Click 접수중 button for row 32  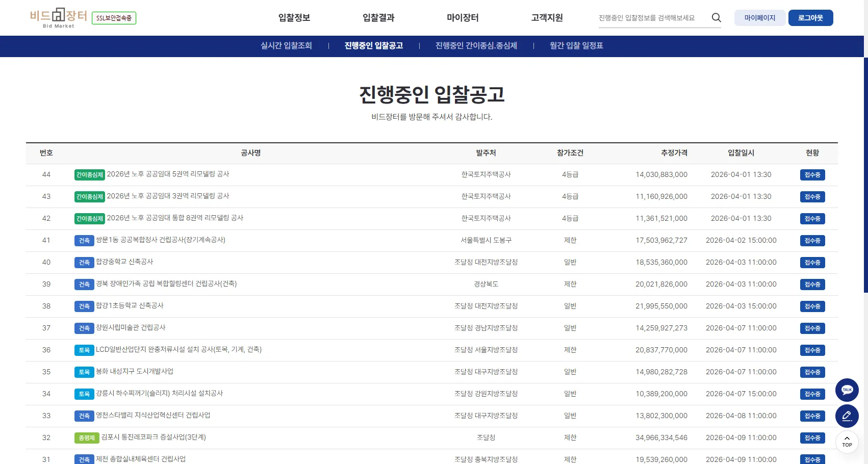click(812, 438)
